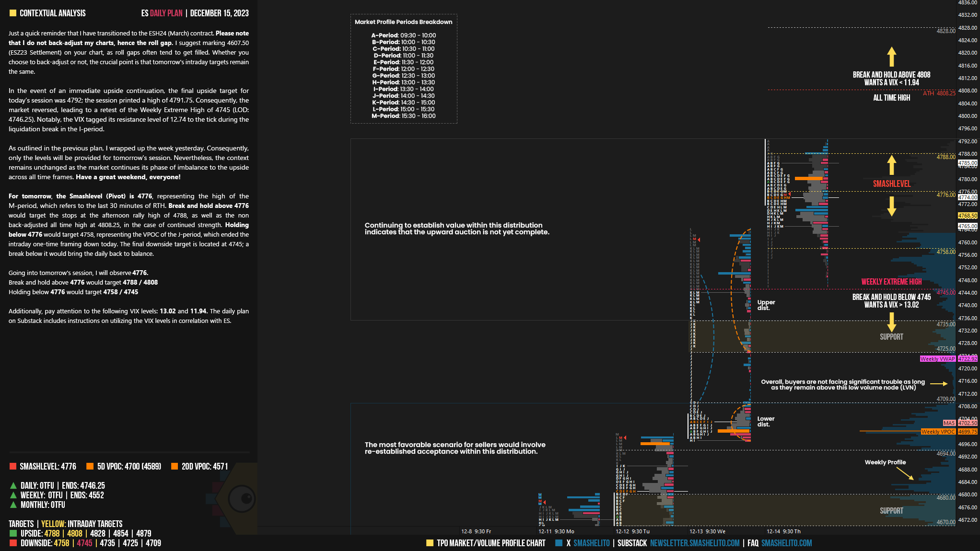
Task: Open the SMASHELITO X profile link
Action: (x=592, y=543)
